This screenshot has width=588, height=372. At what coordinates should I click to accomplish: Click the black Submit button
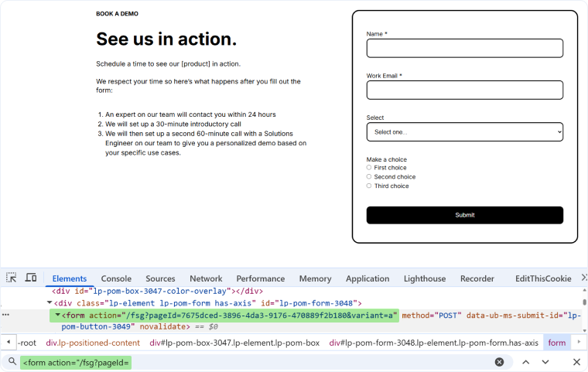tap(465, 215)
